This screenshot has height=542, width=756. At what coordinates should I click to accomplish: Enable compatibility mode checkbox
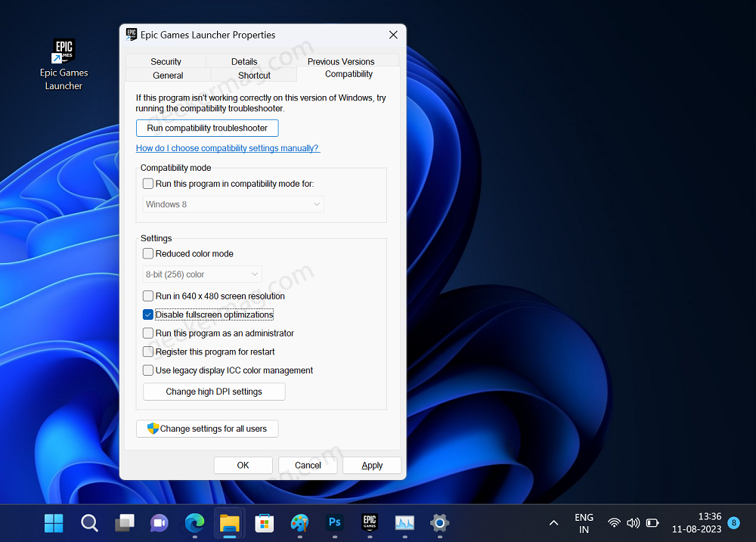point(148,184)
